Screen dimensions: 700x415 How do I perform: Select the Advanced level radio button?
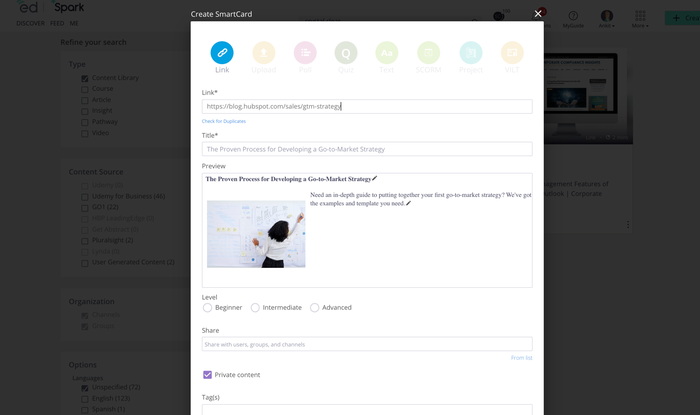314,307
